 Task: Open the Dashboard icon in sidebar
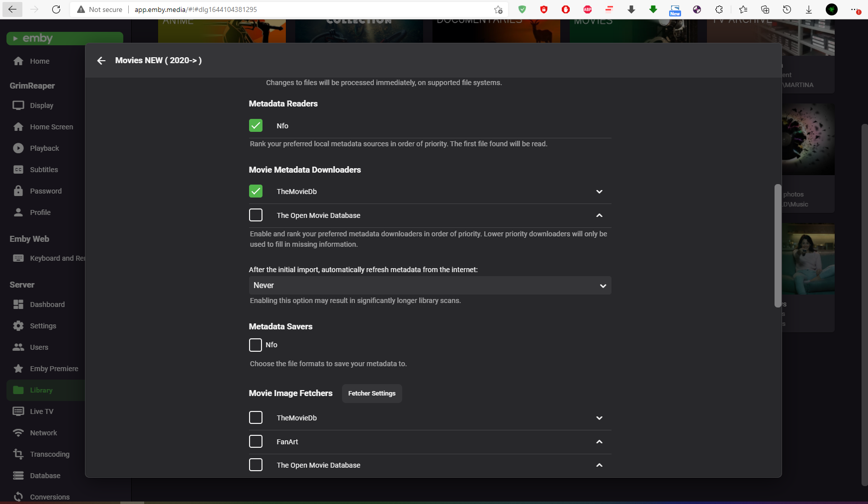click(18, 304)
